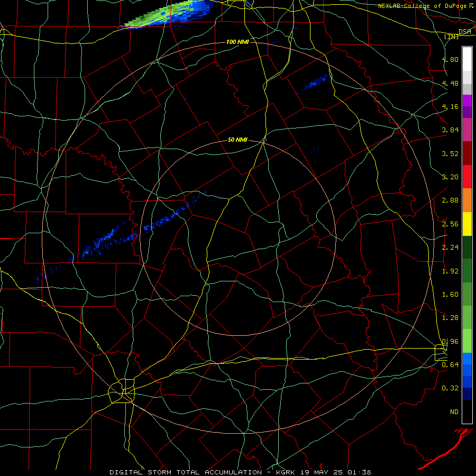Click the [IN] units label
The height and width of the screenshot is (476, 476).
click(452, 36)
